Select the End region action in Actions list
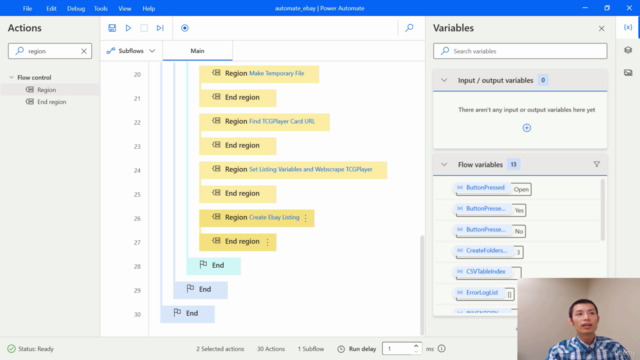640x360 pixels. coord(51,102)
